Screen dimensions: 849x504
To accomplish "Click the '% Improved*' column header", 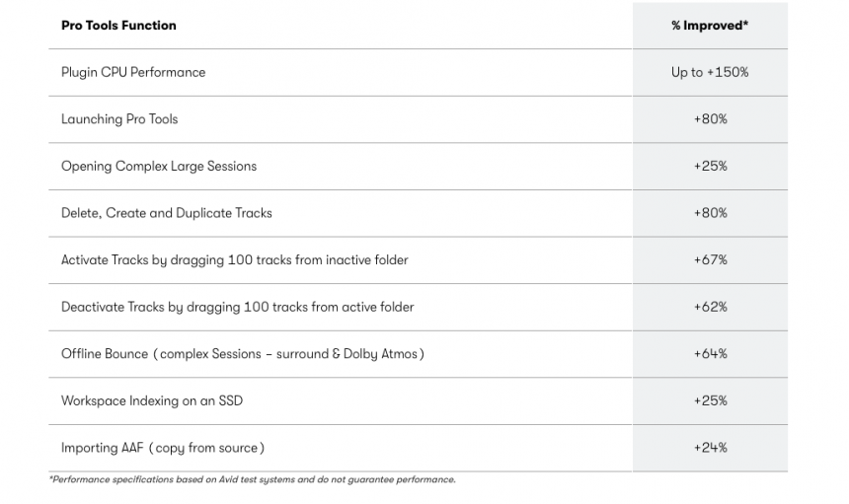I will (x=710, y=26).
